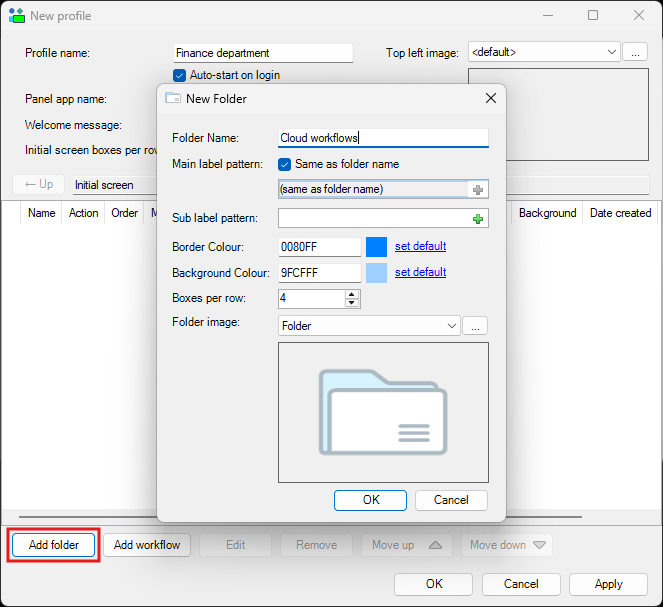Click set default link for Border Colour
Screen dimensions: 663x607
(x=420, y=246)
